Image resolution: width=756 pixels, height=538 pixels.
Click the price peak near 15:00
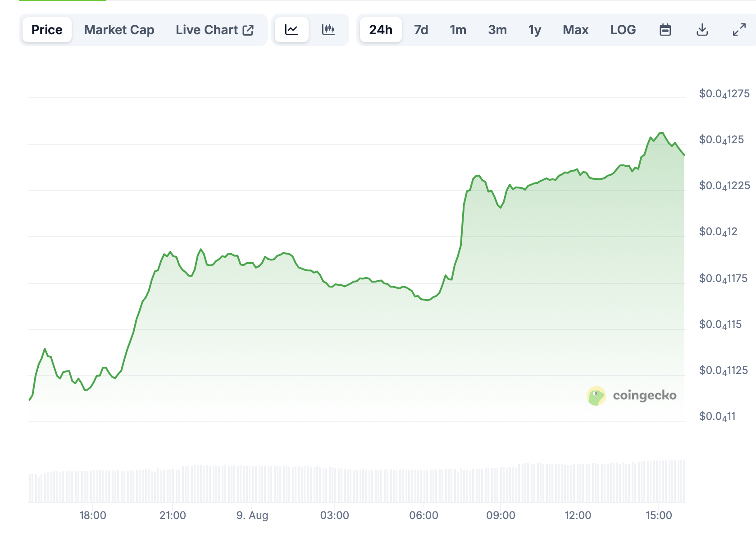click(x=661, y=133)
